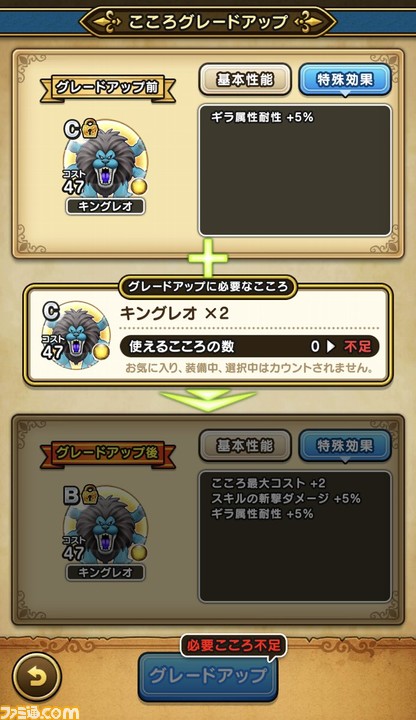Tap the arrow next to the usable hearts count
The image size is (416, 720).
click(331, 346)
